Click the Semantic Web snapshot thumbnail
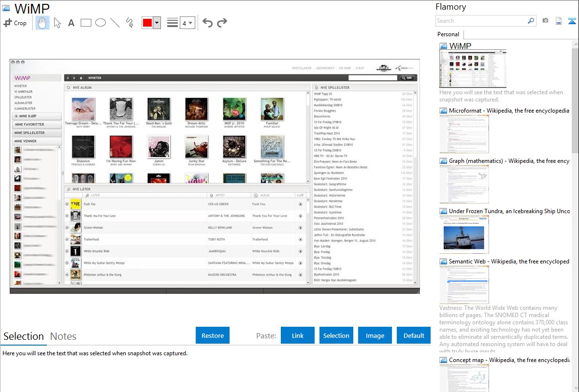The height and width of the screenshot is (392, 579). pyautogui.click(x=464, y=285)
